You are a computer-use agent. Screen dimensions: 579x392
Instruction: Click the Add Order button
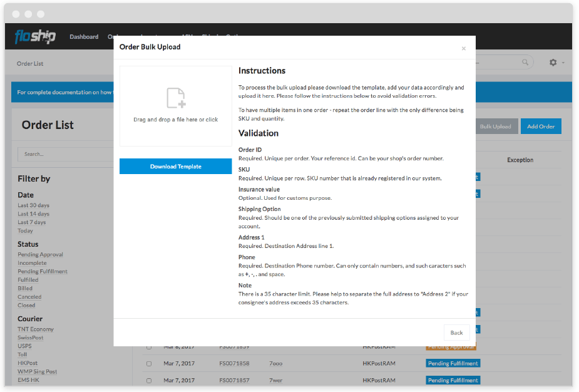[541, 126]
